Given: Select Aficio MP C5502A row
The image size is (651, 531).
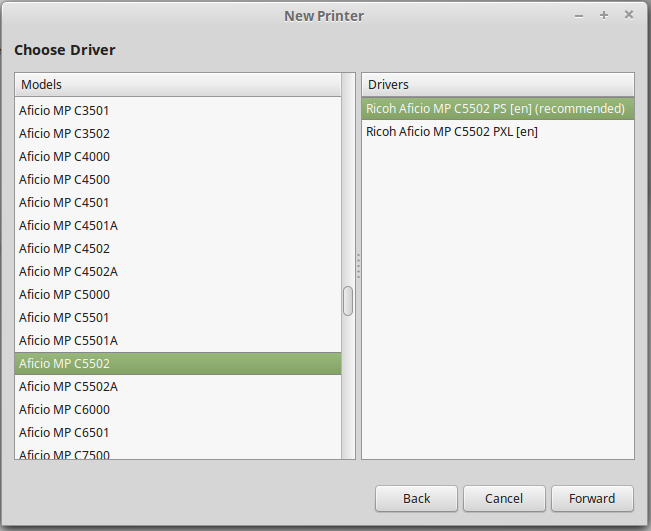Looking at the screenshot, I should [178, 387].
